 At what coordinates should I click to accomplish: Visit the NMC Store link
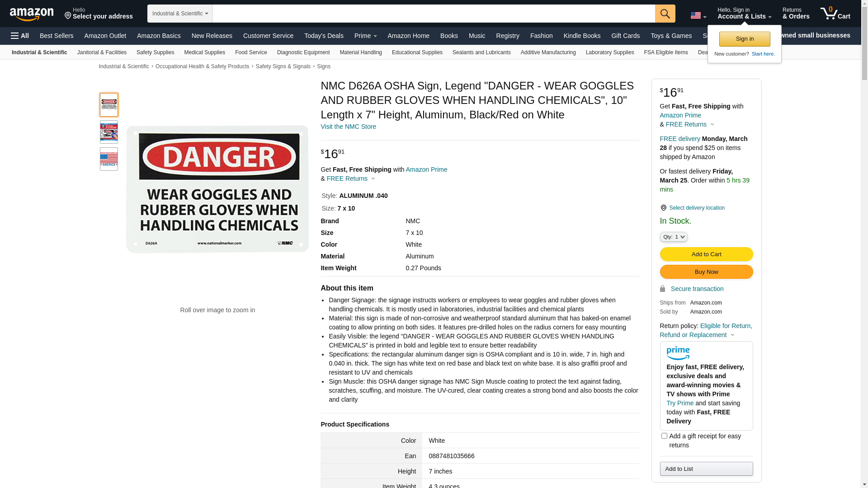pyautogui.click(x=348, y=127)
